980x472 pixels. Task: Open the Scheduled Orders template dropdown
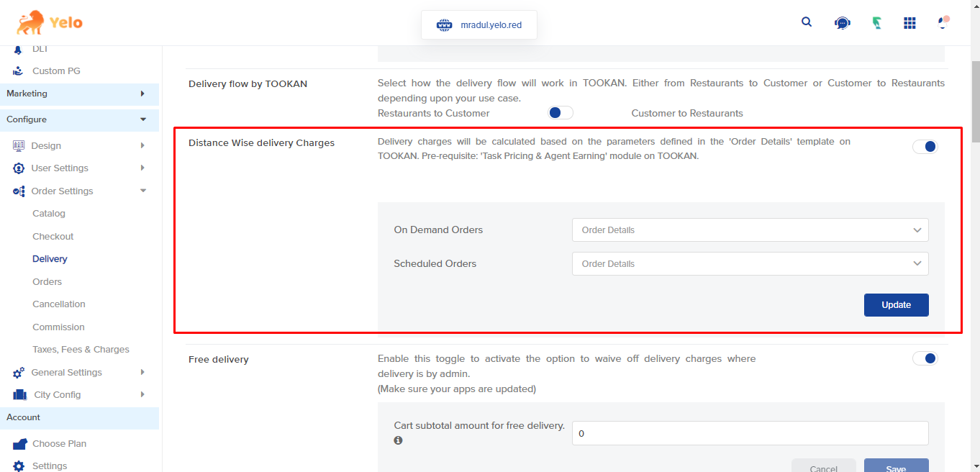[x=750, y=263]
